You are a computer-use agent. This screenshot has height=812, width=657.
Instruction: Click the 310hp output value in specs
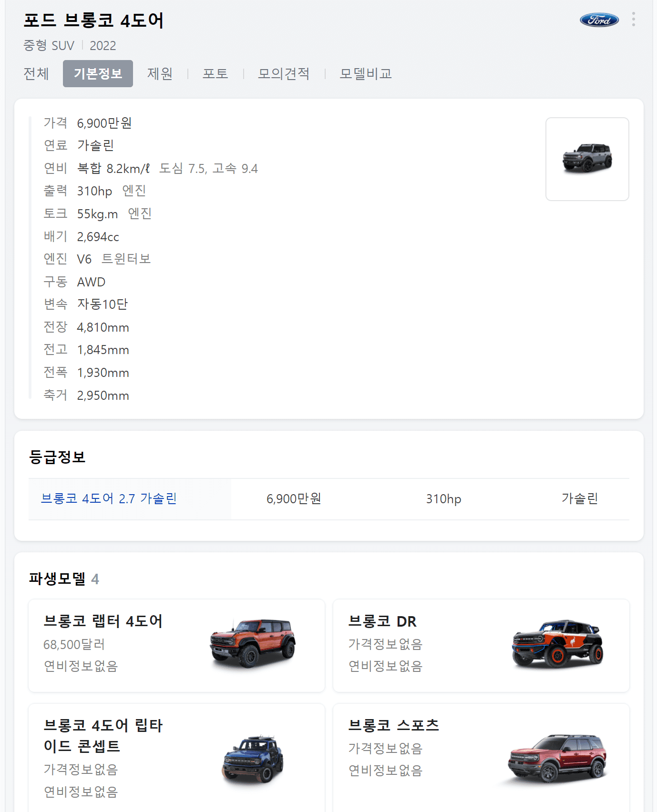click(x=95, y=191)
